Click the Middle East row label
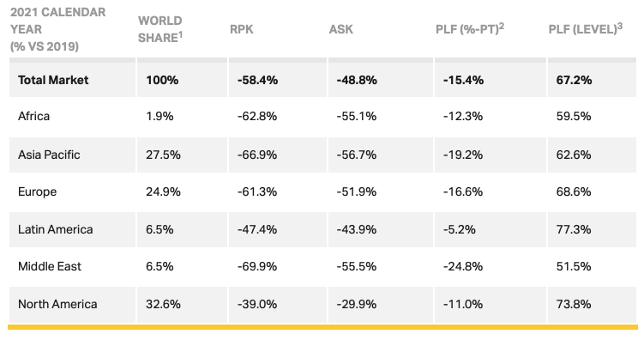 tap(50, 266)
